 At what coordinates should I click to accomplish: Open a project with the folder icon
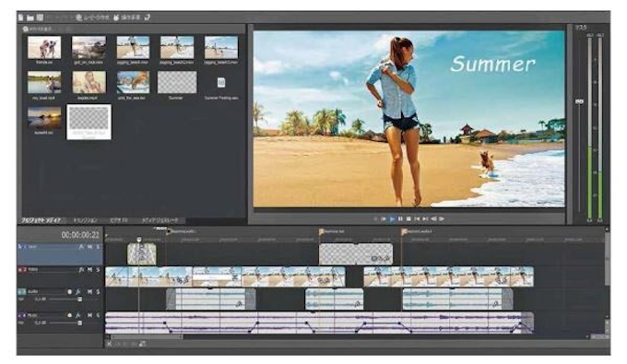click(30, 18)
